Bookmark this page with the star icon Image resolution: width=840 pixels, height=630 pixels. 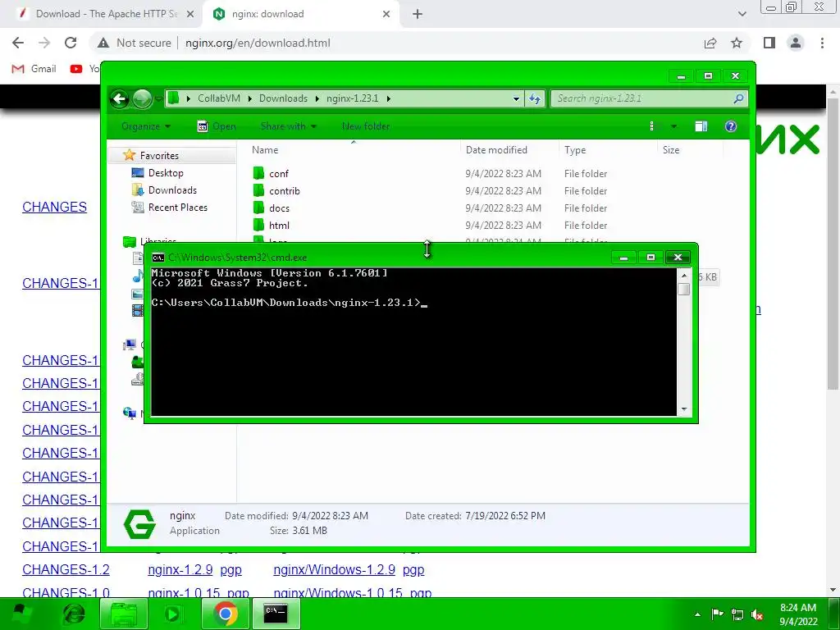pyautogui.click(x=737, y=43)
